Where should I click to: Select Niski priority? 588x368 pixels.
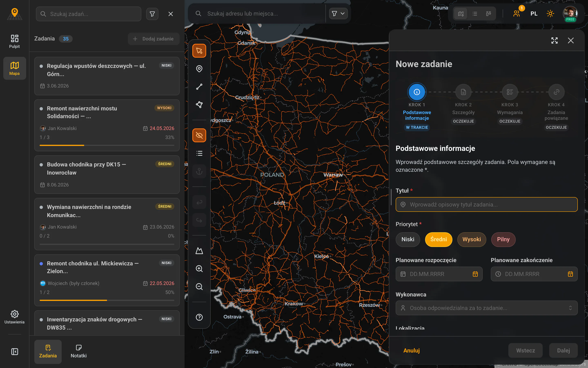(408, 239)
